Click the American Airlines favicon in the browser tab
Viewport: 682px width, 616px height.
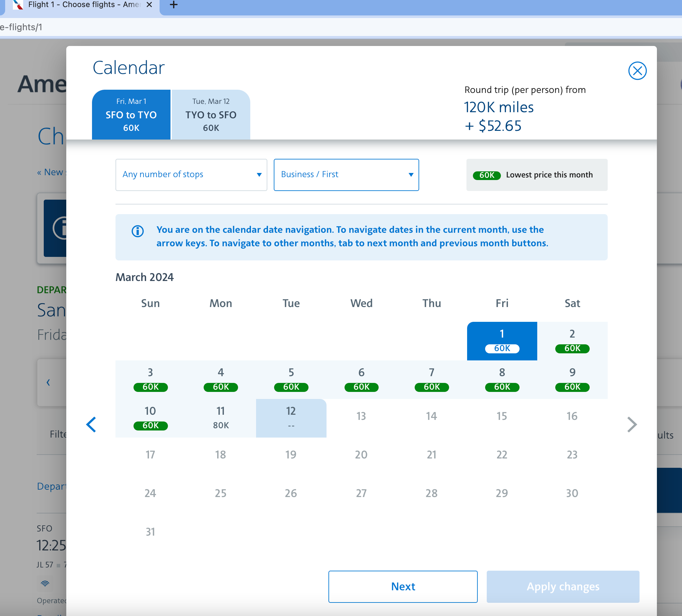pos(18,5)
